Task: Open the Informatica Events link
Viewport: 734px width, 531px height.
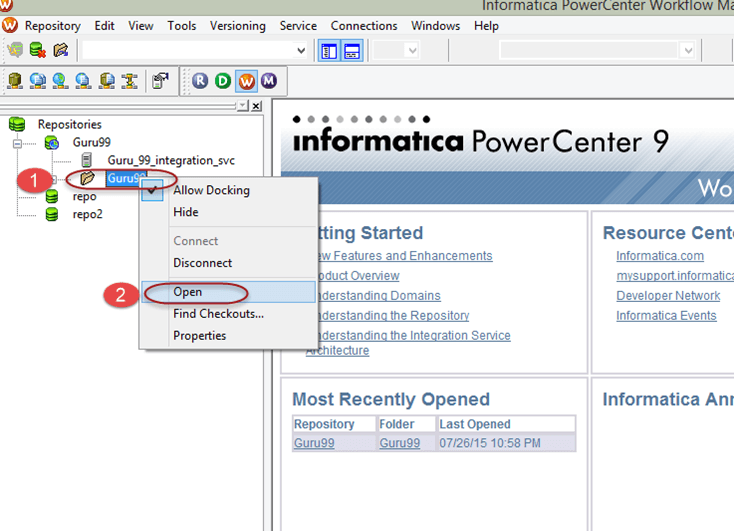Action: 666,316
